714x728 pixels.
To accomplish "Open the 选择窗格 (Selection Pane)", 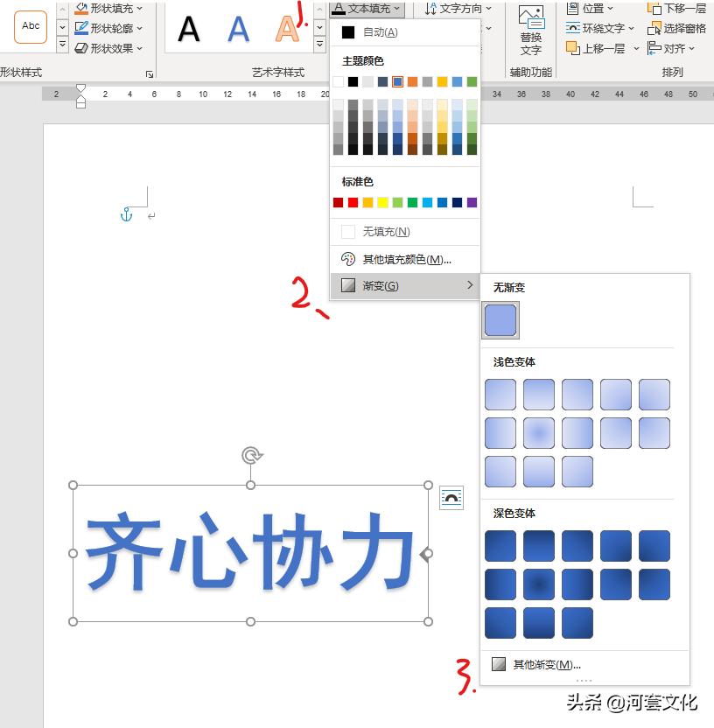I will (675, 29).
